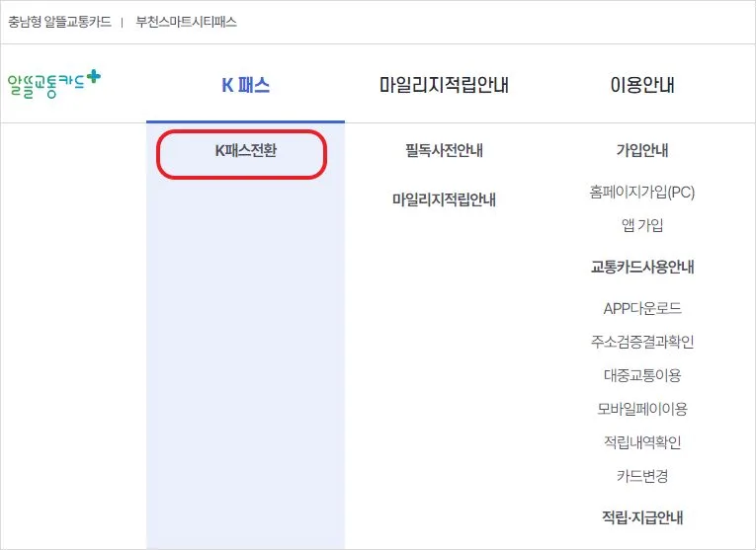The image size is (756, 550).
Task: Click the 알뜰교통카드 logo
Action: pyautogui.click(x=53, y=81)
